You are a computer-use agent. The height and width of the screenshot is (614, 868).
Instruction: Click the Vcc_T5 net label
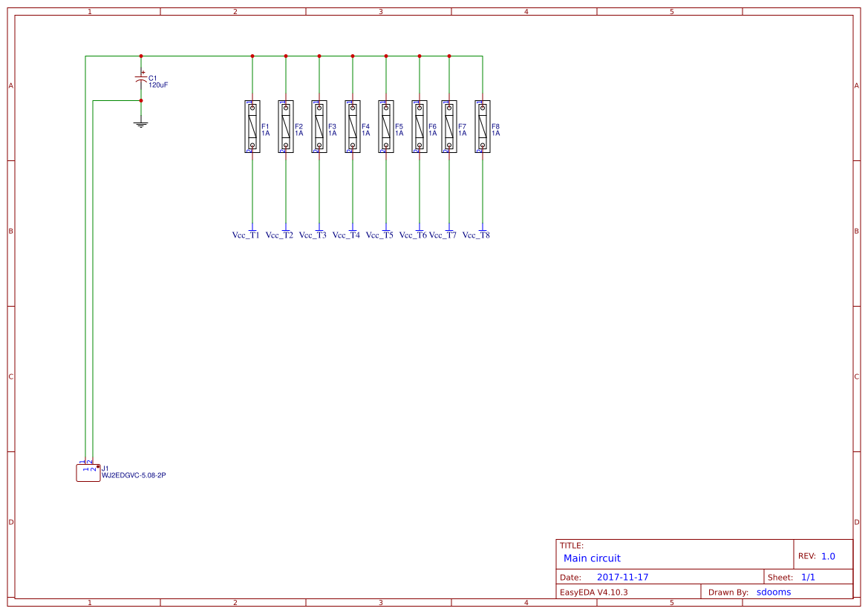[x=379, y=235]
